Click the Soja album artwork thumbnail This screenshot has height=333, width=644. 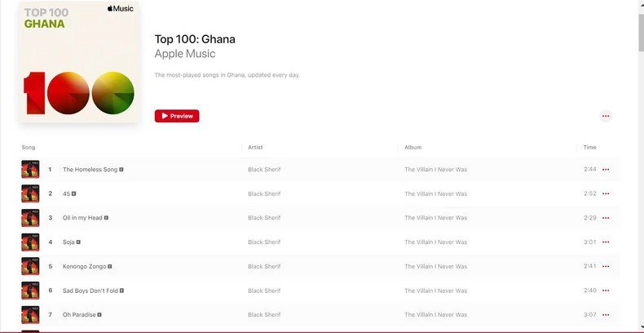30,242
